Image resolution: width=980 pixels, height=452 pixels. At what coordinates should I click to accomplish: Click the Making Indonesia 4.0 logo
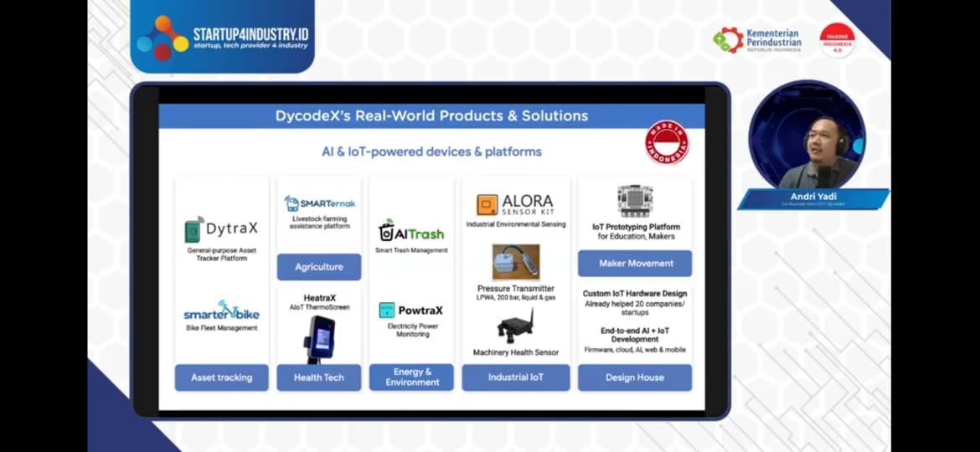click(837, 39)
